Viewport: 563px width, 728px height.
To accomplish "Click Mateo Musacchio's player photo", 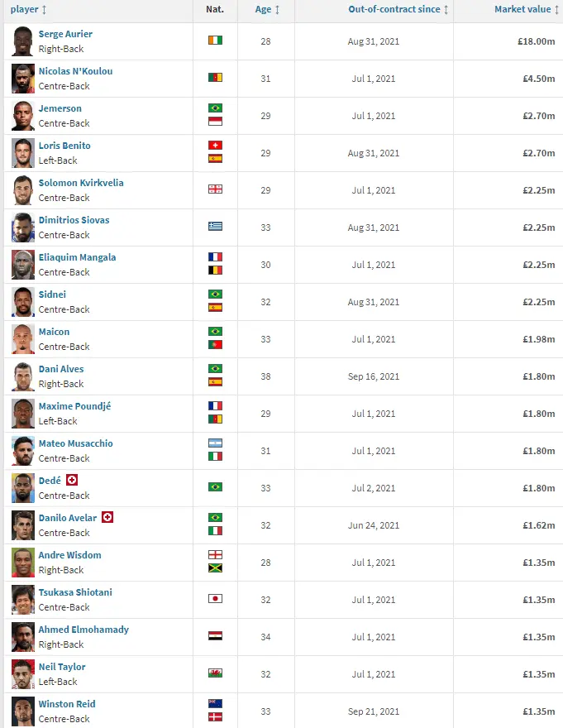I will click(22, 451).
